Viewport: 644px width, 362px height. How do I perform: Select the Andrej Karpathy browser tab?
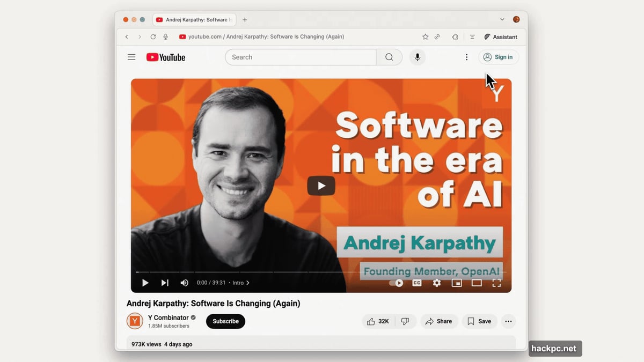(x=194, y=19)
